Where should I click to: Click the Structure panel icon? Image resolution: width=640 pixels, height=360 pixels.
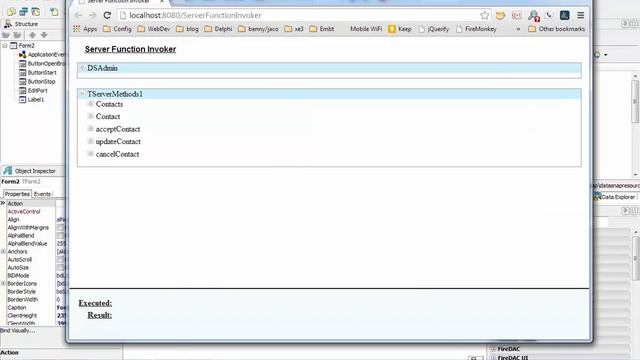pos(8,24)
